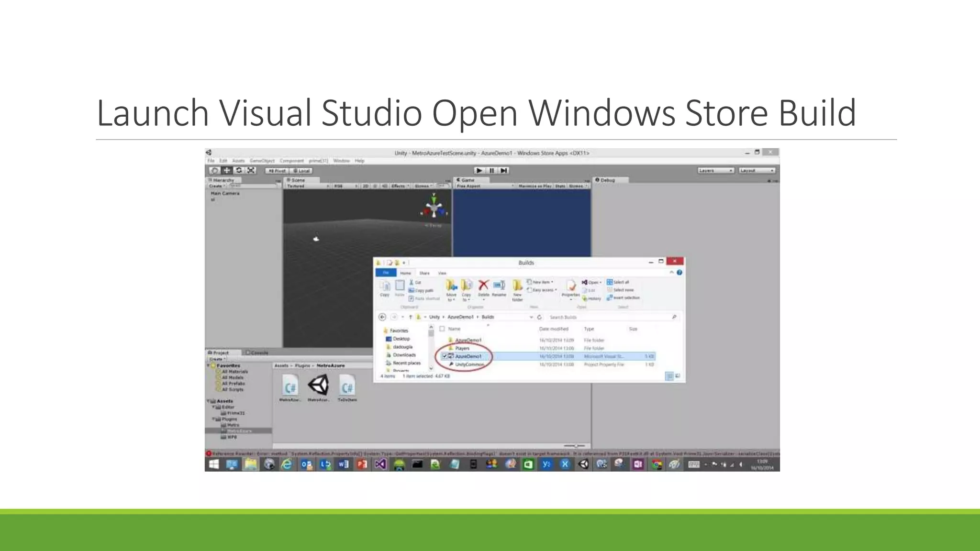
Task: Select the ToDoItem C# script asset
Action: pos(347,388)
